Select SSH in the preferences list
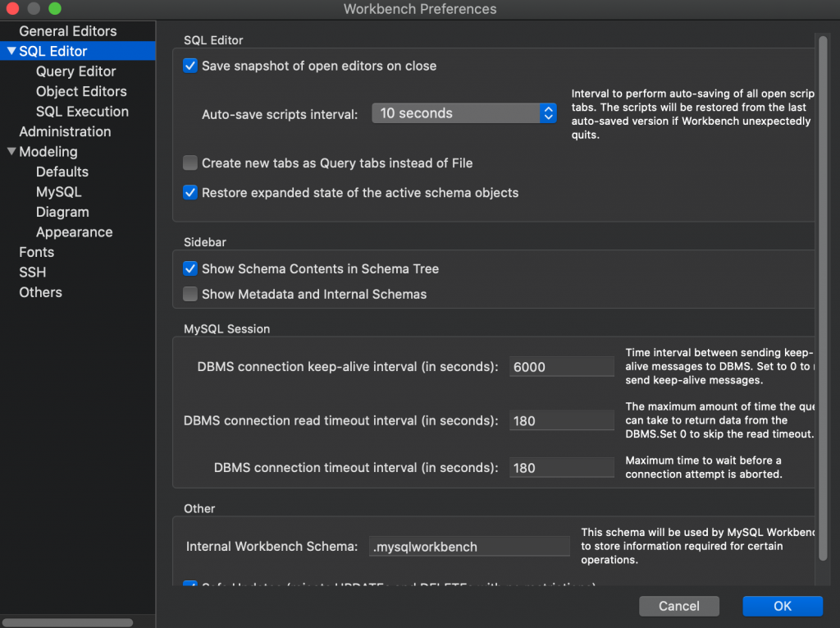Image resolution: width=840 pixels, height=628 pixels. [33, 272]
